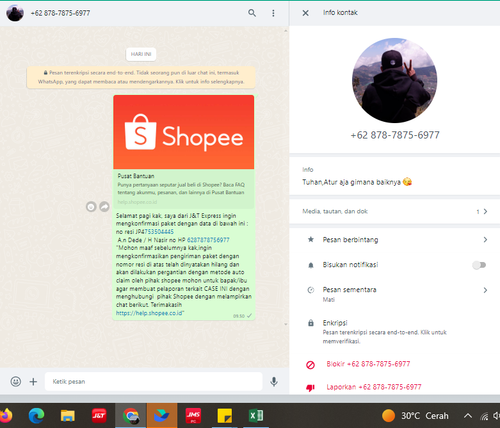500x428 pixels.
Task: Focus the Ketik pesan input field
Action: pyautogui.click(x=154, y=381)
